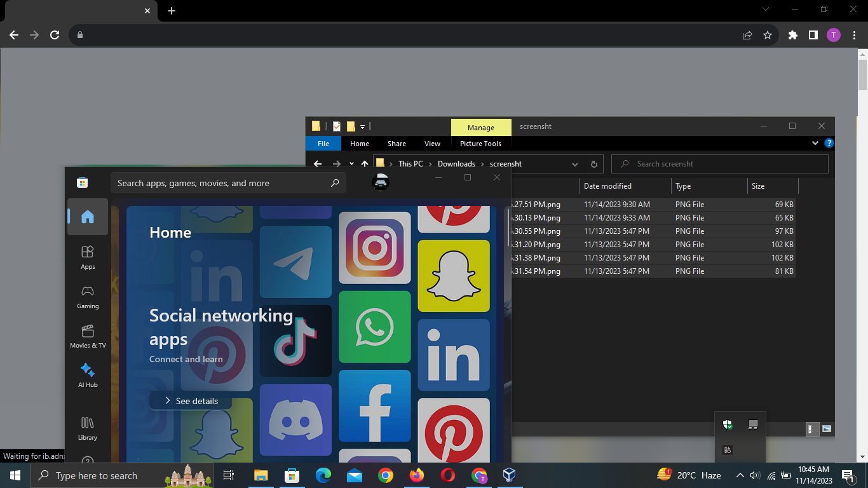Open the File tab in File Explorer

(323, 144)
